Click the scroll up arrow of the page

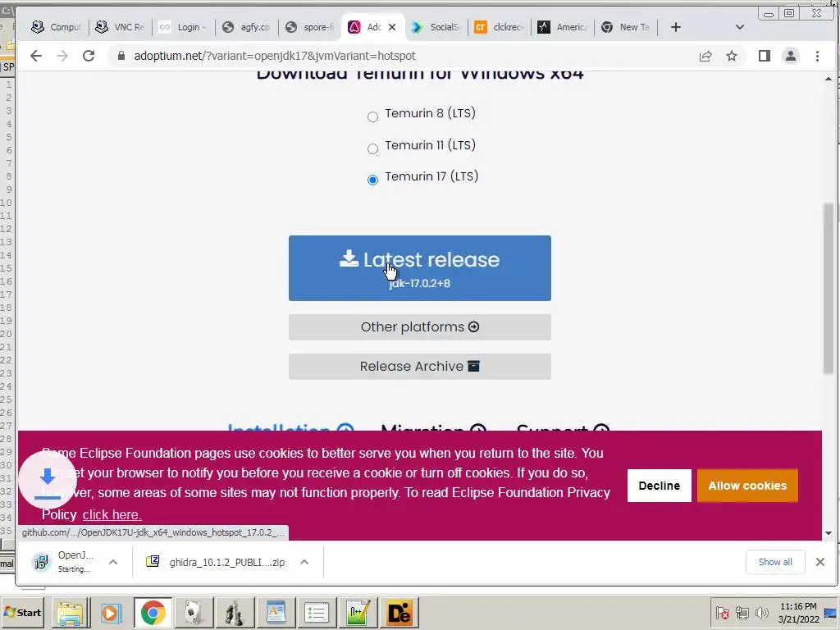(x=829, y=79)
